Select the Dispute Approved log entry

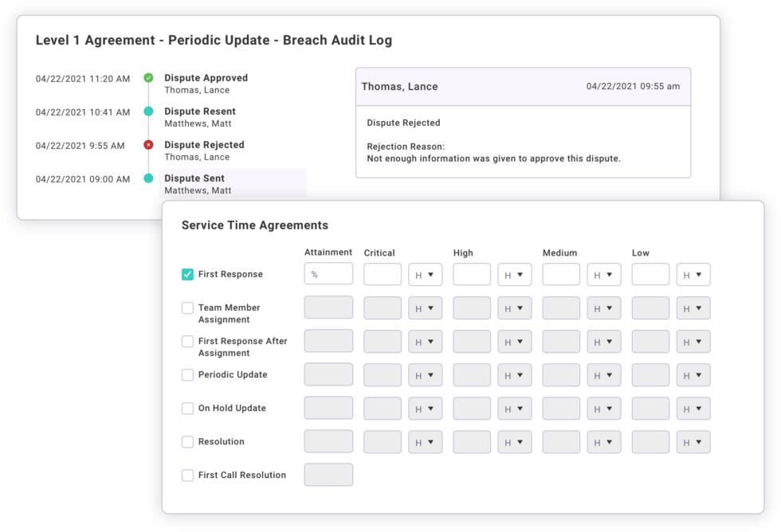[206, 84]
